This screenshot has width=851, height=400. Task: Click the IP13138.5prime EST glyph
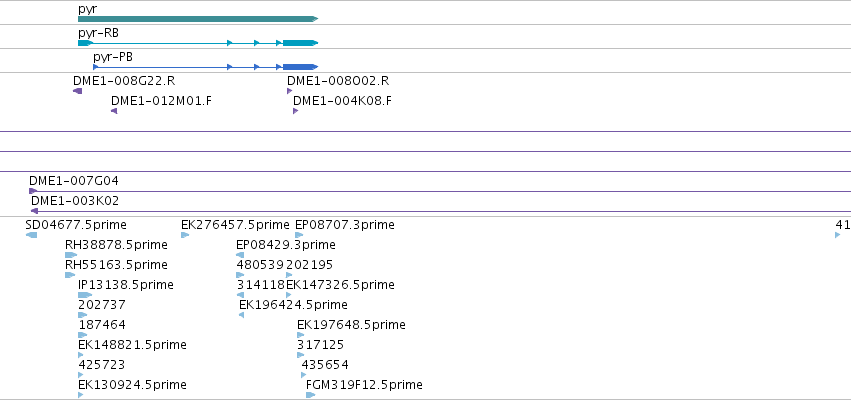(85, 295)
